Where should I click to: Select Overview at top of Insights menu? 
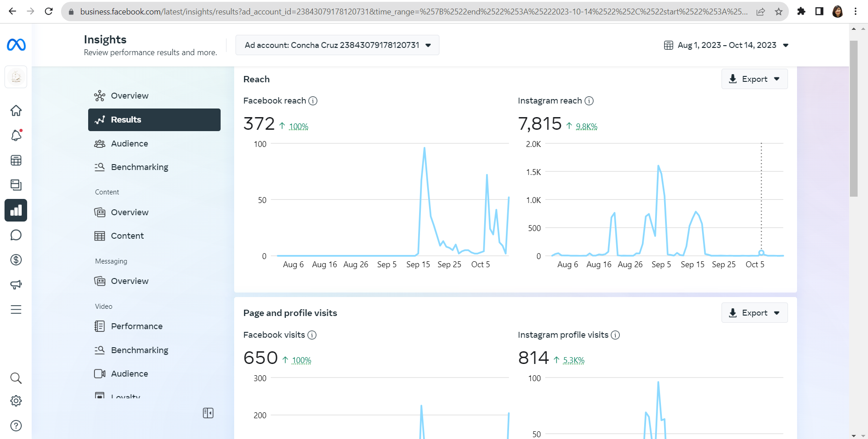point(154,96)
